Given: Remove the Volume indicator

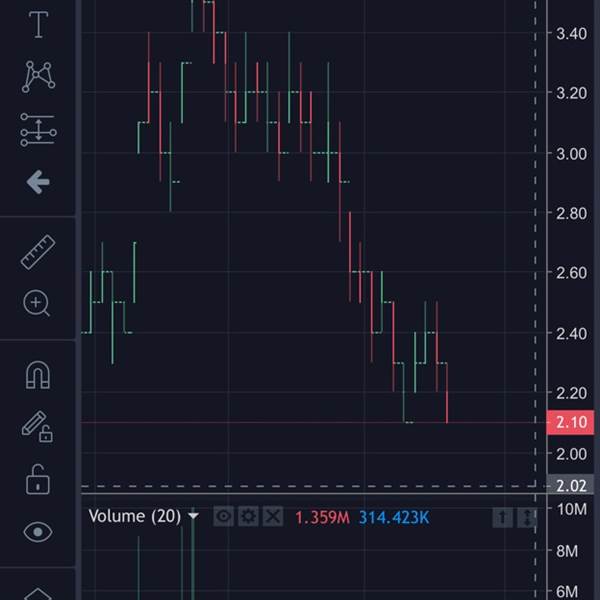Looking at the screenshot, I should (273, 517).
